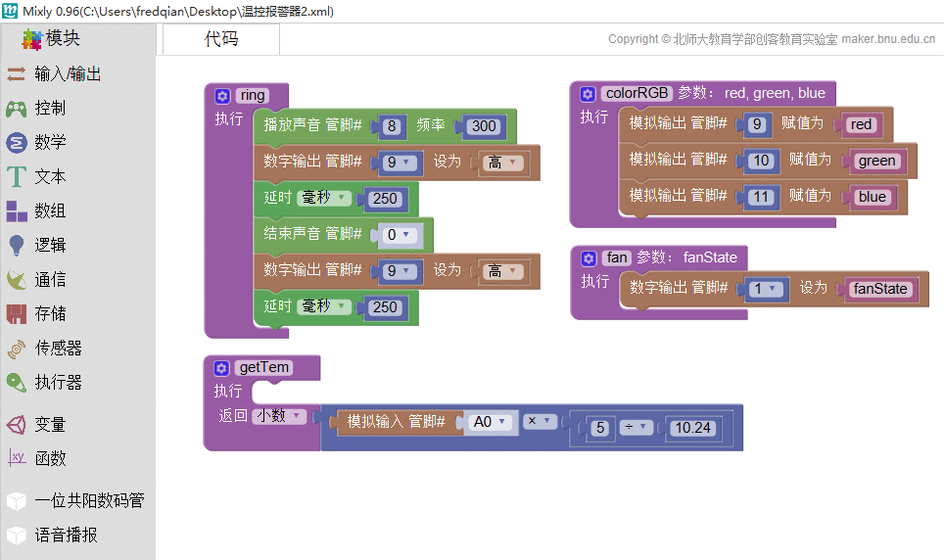The width and height of the screenshot is (944, 560).
Task: Open the 执行器 actuator icon category
Action: click(x=17, y=383)
